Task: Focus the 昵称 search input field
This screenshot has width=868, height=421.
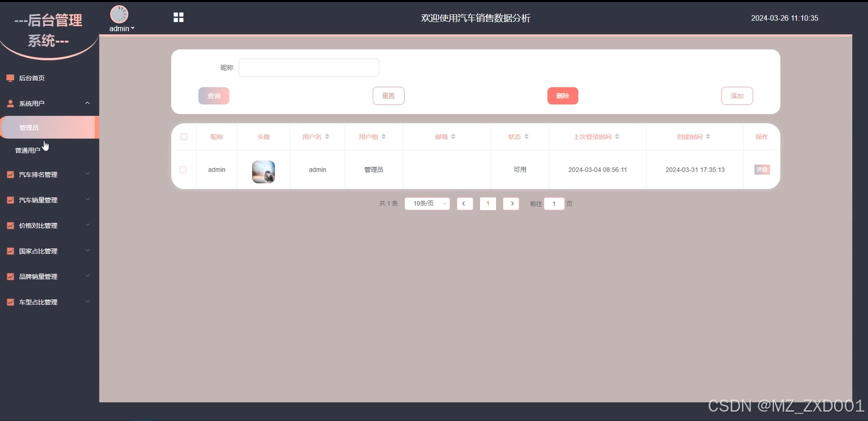Action: point(309,67)
